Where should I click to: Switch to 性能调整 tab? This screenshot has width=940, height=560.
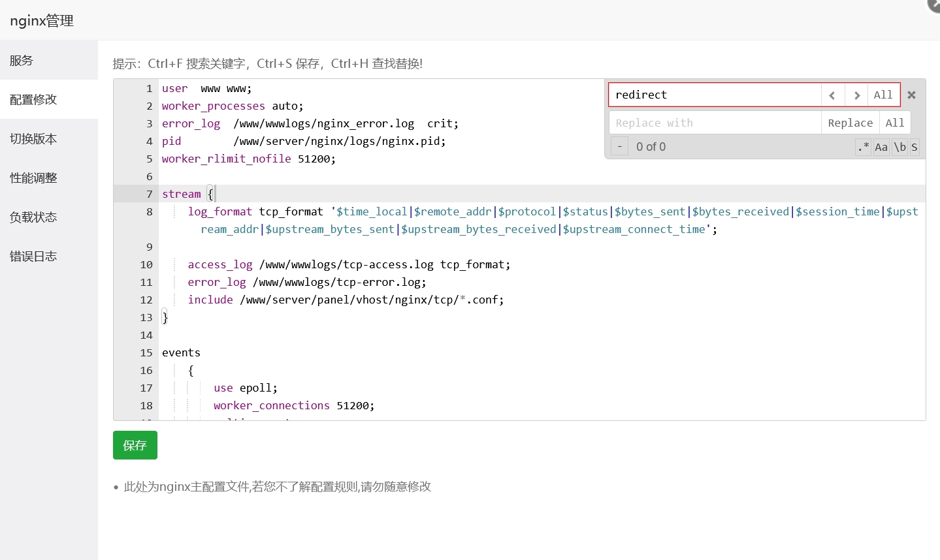click(49, 178)
